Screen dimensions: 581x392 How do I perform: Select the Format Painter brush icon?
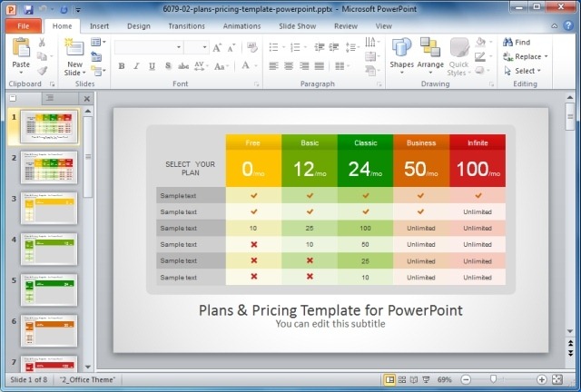click(x=43, y=71)
